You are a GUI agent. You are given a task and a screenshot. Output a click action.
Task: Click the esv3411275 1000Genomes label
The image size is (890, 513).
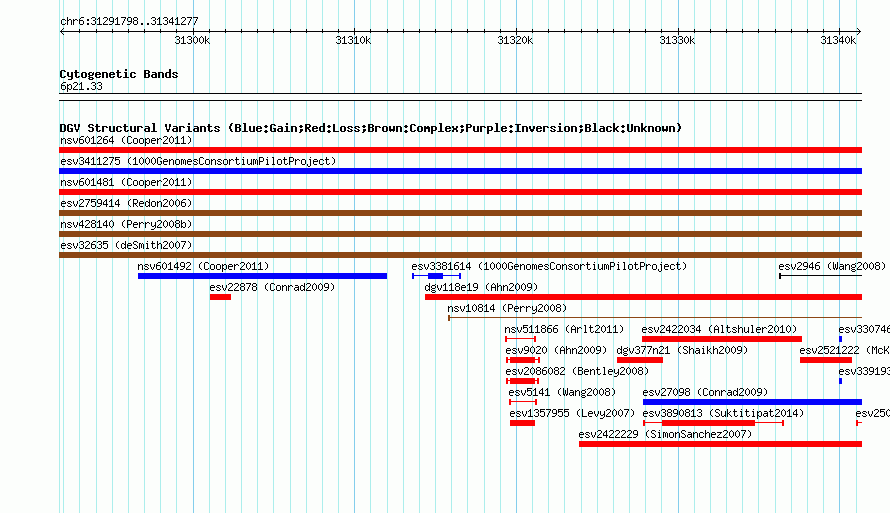198,161
